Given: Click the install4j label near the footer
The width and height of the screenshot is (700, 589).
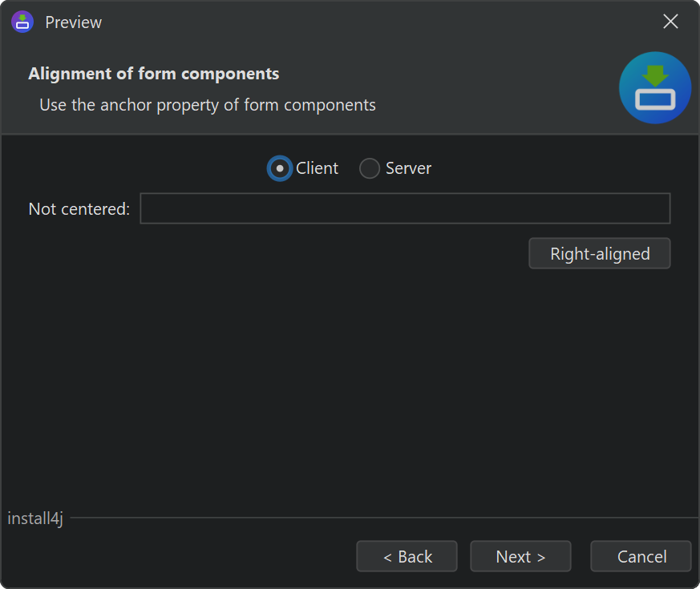Looking at the screenshot, I should click(35, 518).
